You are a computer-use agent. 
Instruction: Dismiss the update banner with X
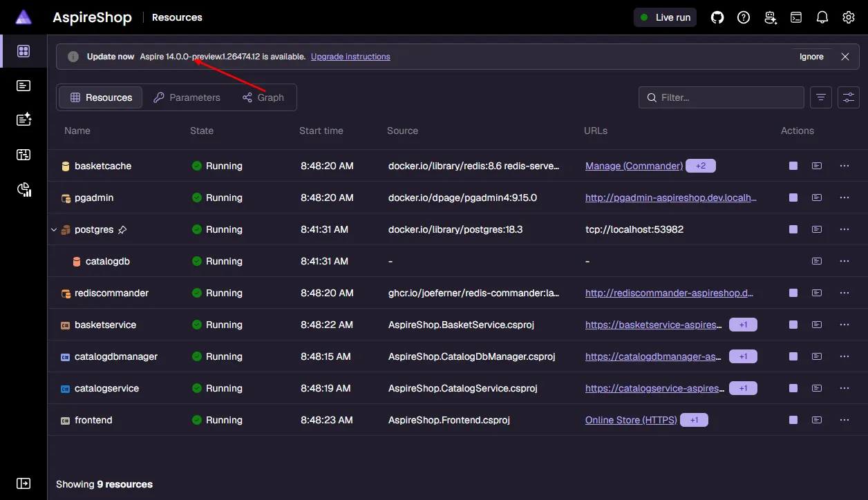tap(845, 57)
